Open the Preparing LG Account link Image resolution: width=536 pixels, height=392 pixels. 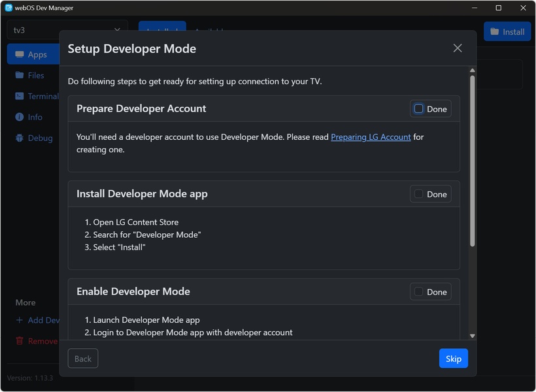click(x=371, y=137)
